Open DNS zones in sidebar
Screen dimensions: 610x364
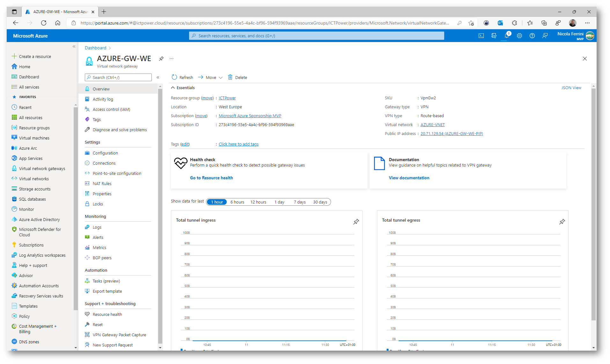[x=29, y=342]
